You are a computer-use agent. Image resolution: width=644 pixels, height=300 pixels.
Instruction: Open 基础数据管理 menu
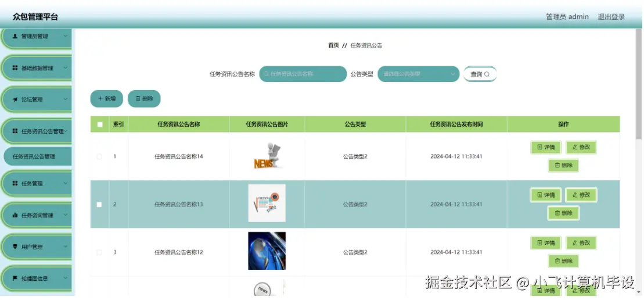37,68
